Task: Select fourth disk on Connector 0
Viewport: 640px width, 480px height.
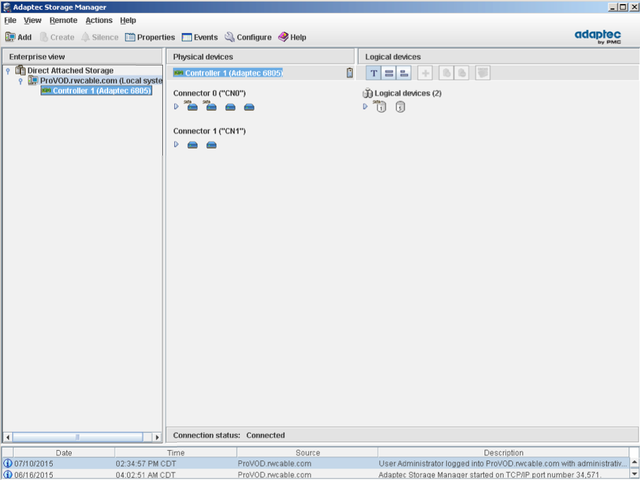Action: pos(249,107)
